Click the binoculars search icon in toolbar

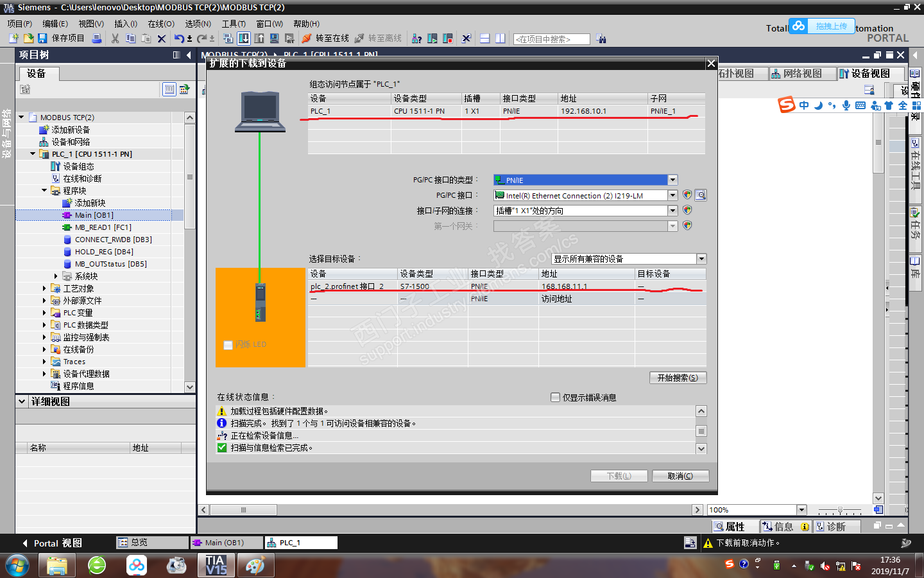pos(601,39)
